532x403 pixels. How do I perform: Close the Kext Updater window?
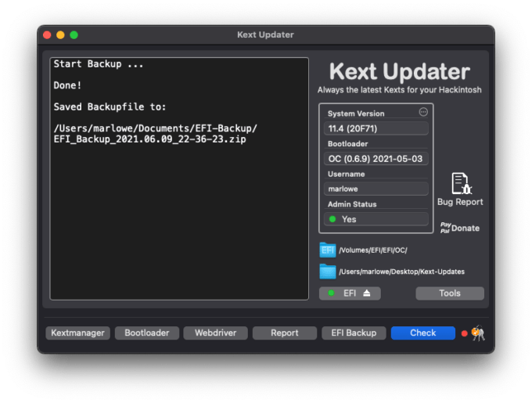(47, 35)
